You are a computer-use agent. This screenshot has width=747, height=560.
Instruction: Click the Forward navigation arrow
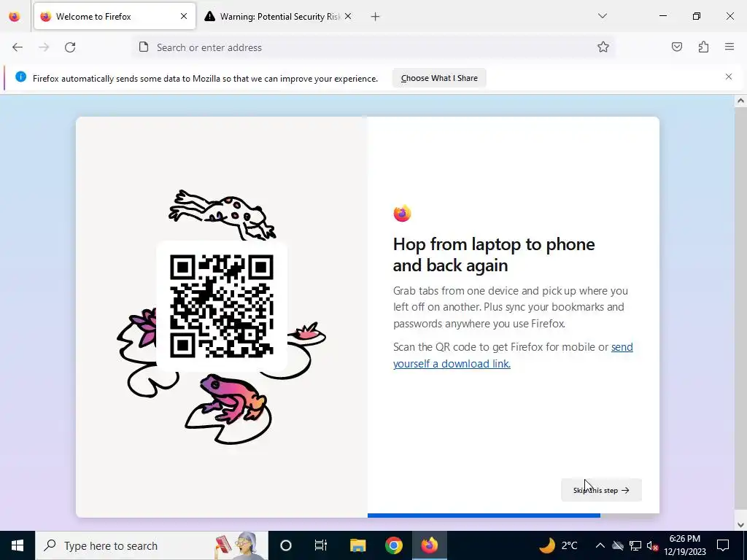click(x=44, y=47)
